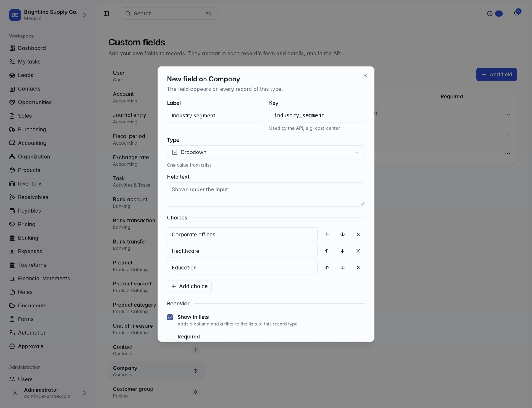The width and height of the screenshot is (532, 408).
Task: Click the Key input field
Action: click(x=317, y=115)
